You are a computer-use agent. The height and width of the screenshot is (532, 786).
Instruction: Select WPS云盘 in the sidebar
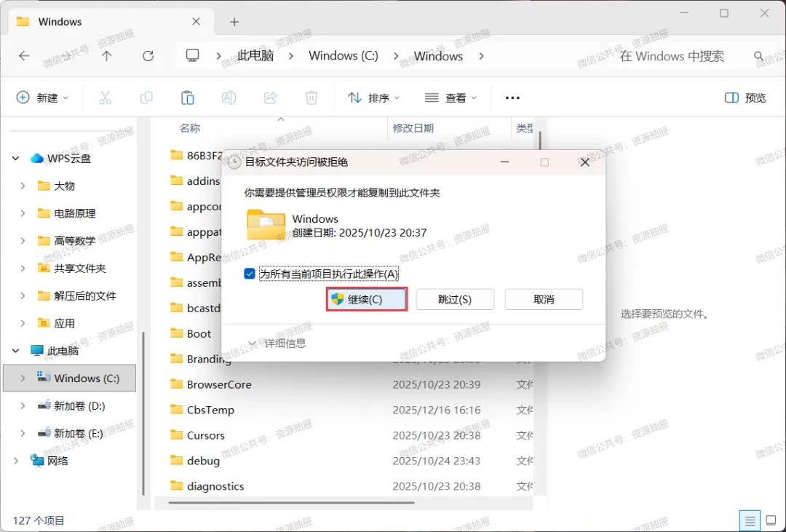point(60,159)
